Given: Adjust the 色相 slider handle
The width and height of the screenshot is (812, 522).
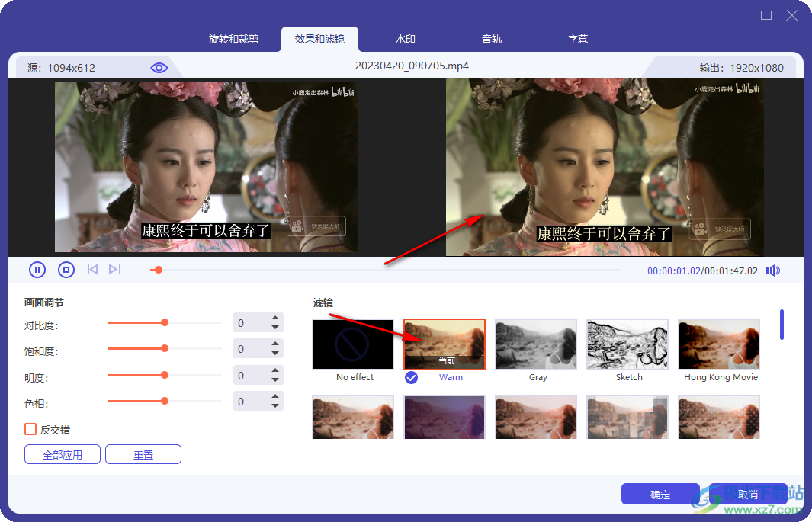Looking at the screenshot, I should tap(165, 401).
